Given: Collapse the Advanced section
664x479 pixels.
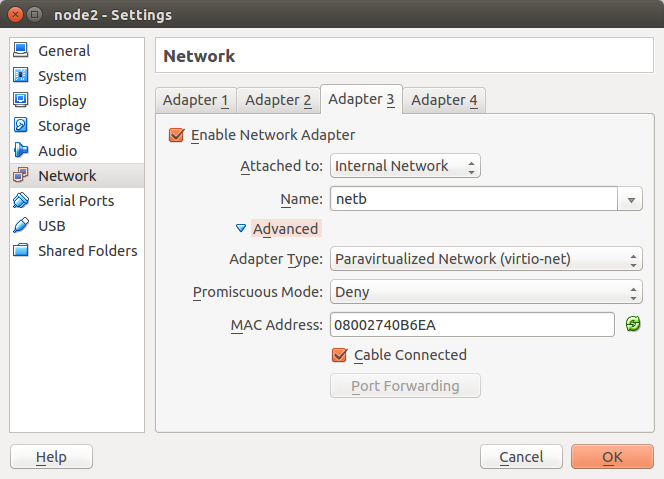Looking at the screenshot, I should [240, 229].
